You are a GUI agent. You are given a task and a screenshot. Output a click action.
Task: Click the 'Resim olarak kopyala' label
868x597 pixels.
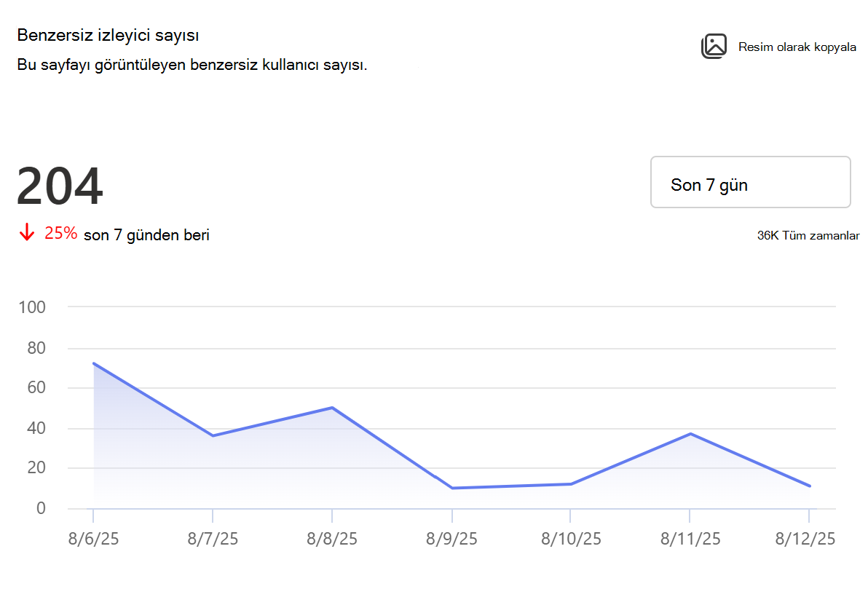(797, 47)
